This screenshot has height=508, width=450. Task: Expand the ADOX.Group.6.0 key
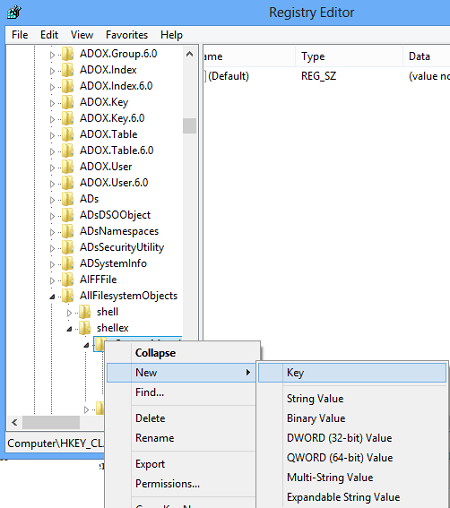[x=52, y=55]
